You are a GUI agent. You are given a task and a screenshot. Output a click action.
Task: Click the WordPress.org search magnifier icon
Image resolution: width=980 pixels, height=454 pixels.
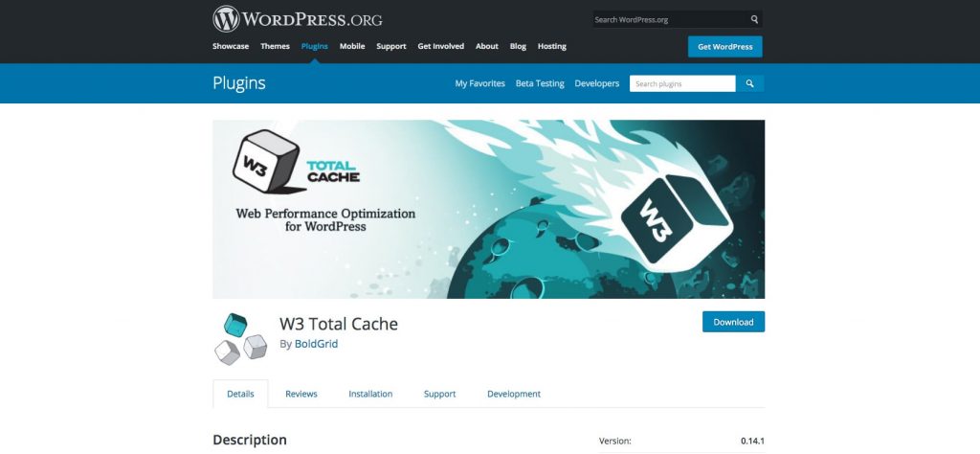click(754, 19)
